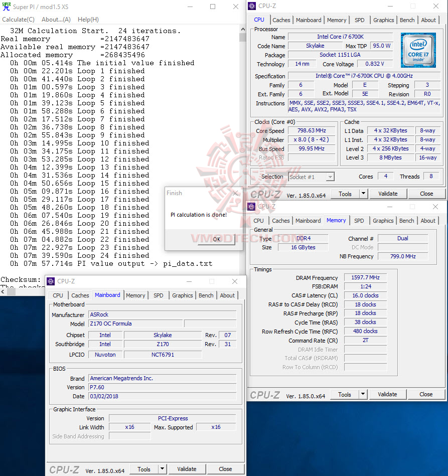Open About tab in top CPU-Z window
The width and height of the screenshot is (448, 476).
(428, 20)
